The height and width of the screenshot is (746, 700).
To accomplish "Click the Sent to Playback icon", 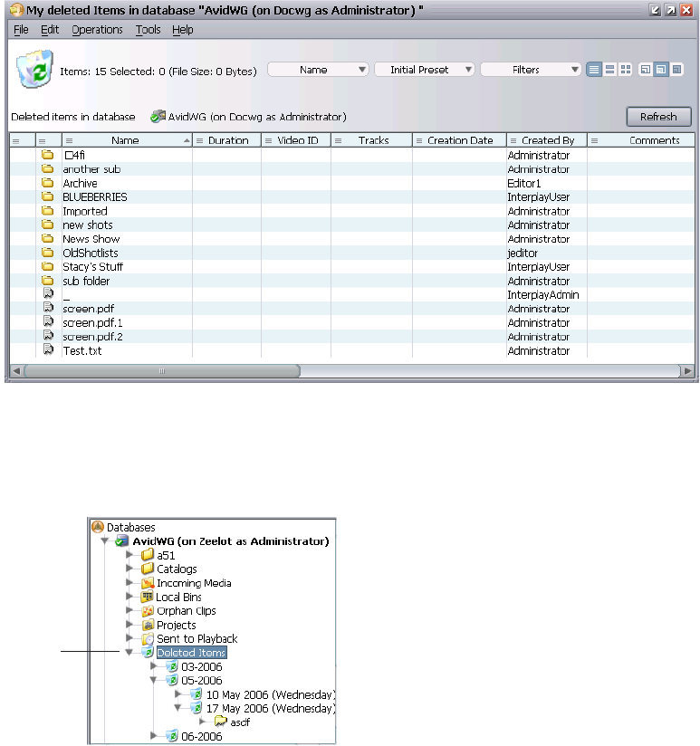I will coord(148,638).
